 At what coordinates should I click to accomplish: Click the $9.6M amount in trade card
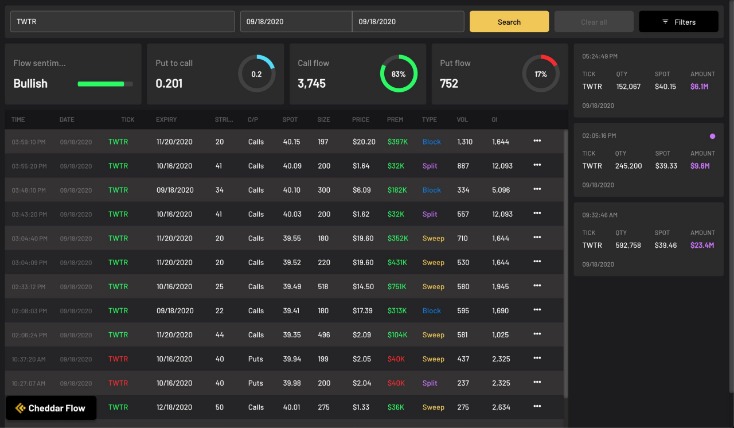click(x=700, y=166)
